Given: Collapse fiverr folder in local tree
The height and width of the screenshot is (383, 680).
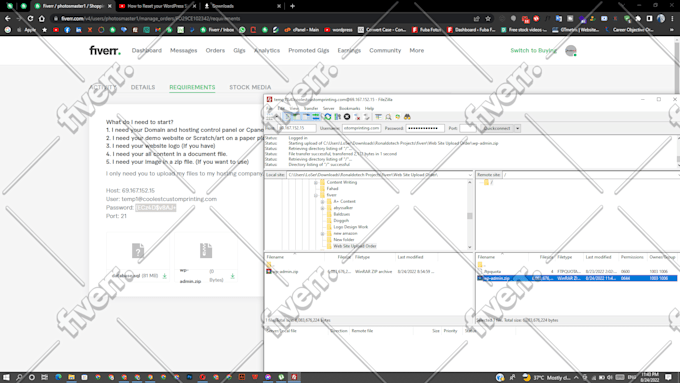Looking at the screenshot, I should tap(316, 195).
